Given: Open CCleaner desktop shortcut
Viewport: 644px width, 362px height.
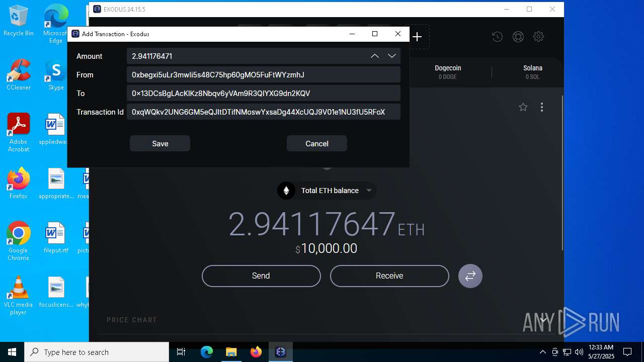Looking at the screenshot, I should [x=19, y=75].
